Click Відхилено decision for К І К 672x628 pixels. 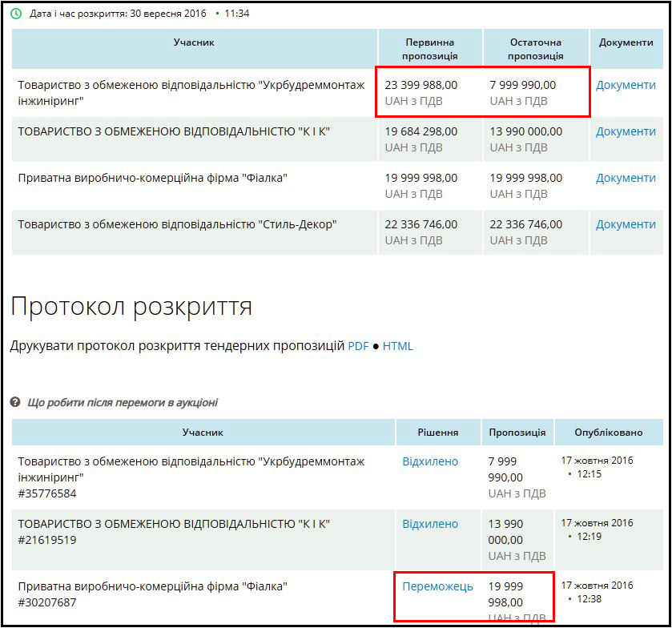click(x=430, y=524)
